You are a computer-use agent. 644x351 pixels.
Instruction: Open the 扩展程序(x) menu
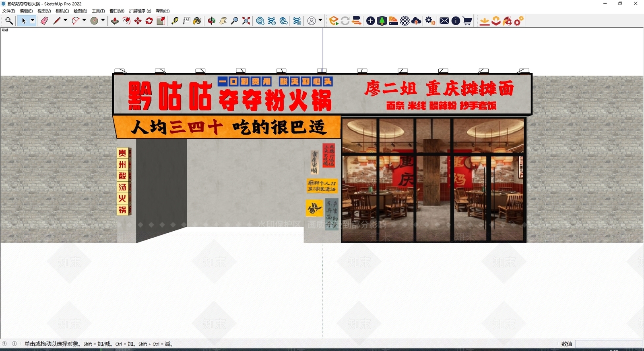(x=140, y=11)
